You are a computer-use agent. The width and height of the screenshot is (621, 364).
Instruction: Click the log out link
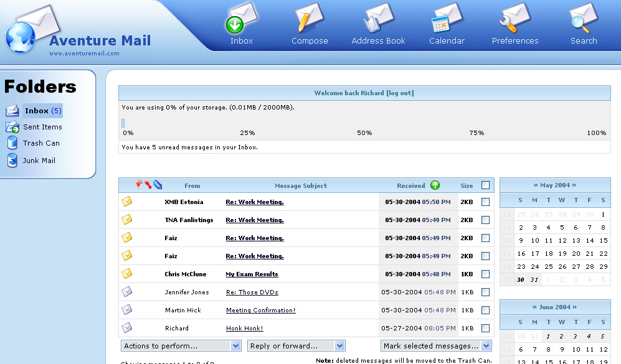400,93
